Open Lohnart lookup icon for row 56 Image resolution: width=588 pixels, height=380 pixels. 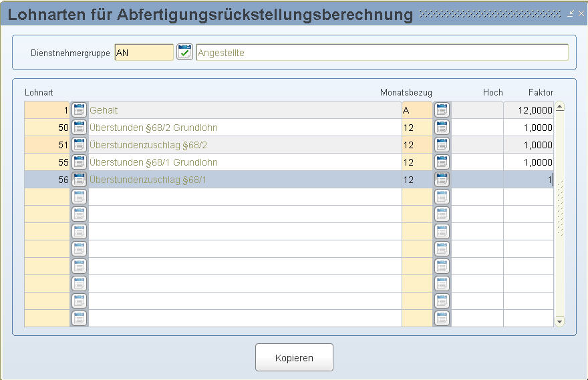click(80, 180)
